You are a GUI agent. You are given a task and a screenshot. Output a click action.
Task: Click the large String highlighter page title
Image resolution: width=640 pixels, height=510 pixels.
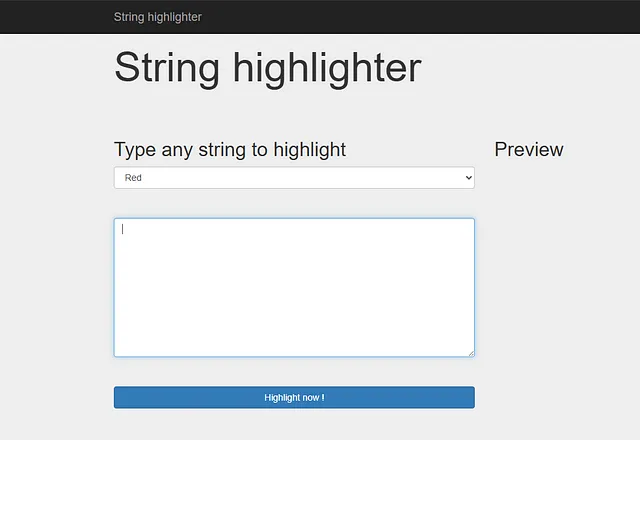pyautogui.click(x=267, y=68)
